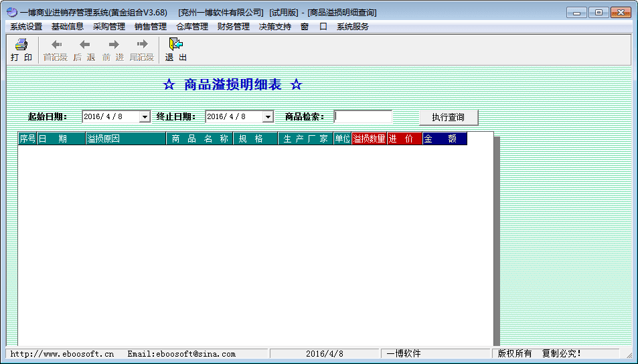
Task: Go to first record (首记录) icon
Action: click(x=56, y=45)
